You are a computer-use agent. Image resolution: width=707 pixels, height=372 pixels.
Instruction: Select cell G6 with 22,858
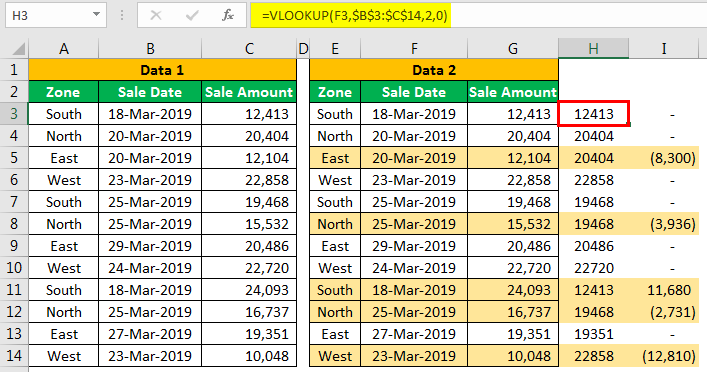click(513, 180)
